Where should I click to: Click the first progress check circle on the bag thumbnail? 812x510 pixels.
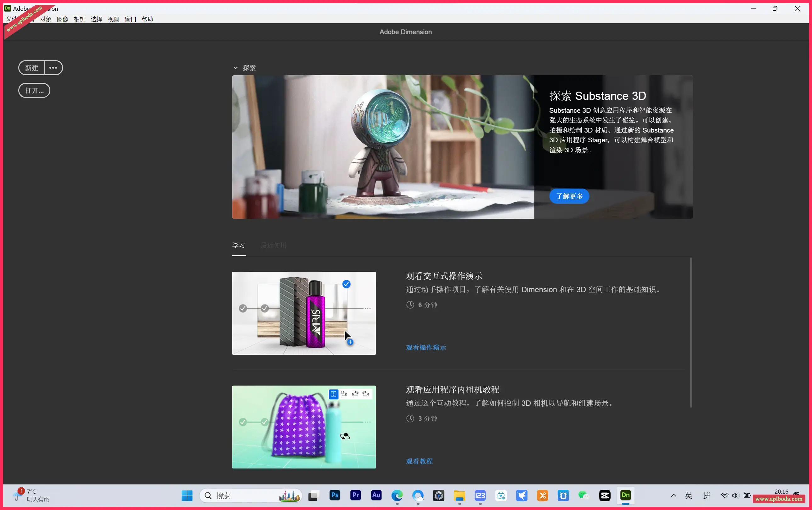243,422
